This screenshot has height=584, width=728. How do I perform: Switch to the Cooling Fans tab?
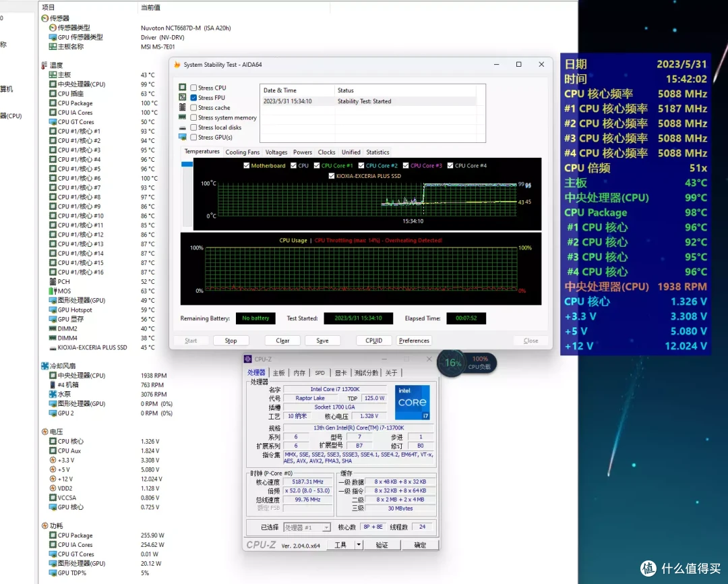point(243,152)
